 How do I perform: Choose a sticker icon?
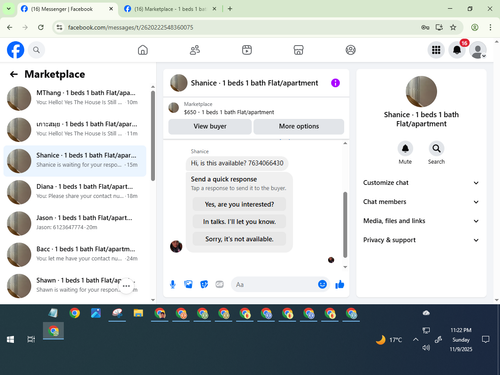pyautogui.click(x=204, y=284)
